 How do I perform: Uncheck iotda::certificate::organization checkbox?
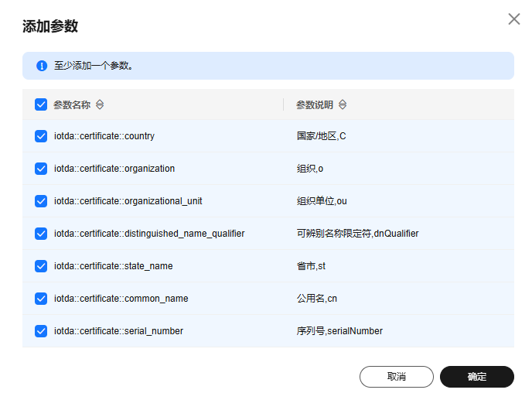tap(41, 169)
